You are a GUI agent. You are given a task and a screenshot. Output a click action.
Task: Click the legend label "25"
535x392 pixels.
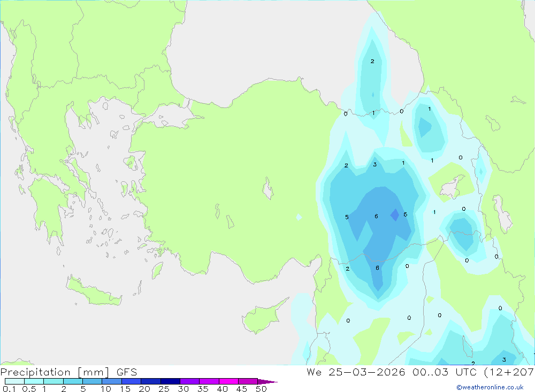click(164, 389)
